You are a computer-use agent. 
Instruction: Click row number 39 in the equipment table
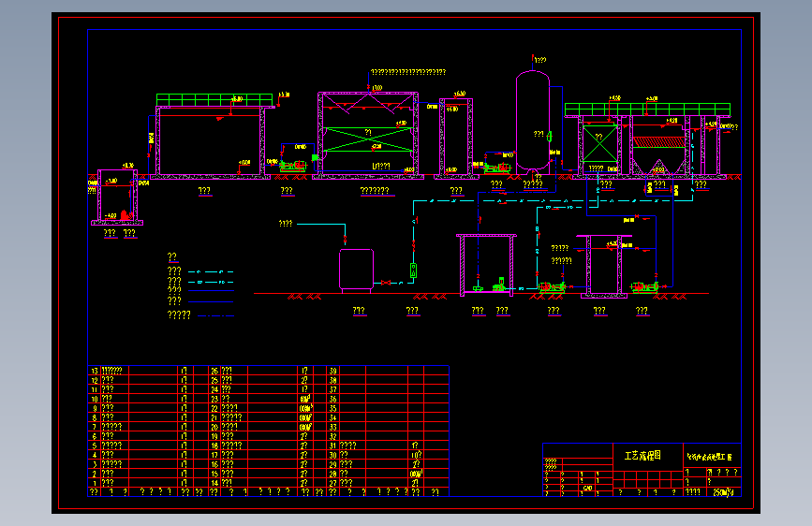[x=333, y=371]
